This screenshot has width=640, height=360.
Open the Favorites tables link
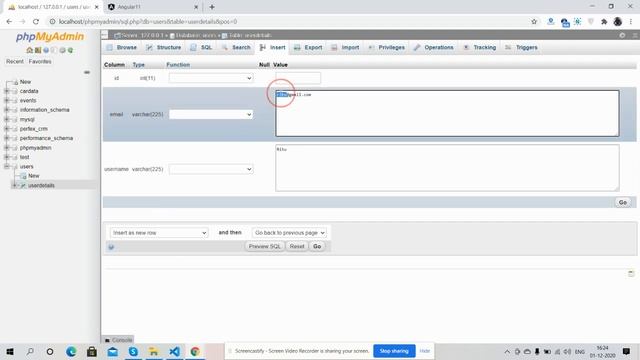point(40,62)
